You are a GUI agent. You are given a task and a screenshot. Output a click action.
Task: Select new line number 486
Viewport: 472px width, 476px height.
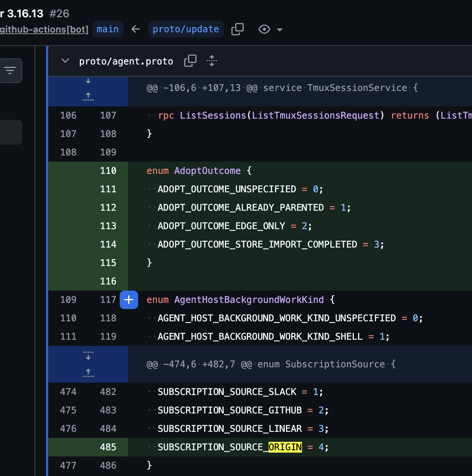point(108,466)
